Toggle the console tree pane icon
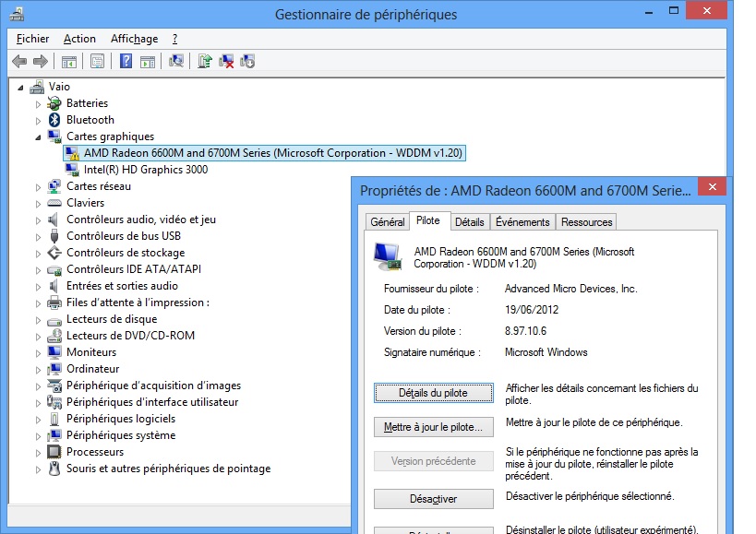Screen dimensions: 756x534 click(69, 61)
